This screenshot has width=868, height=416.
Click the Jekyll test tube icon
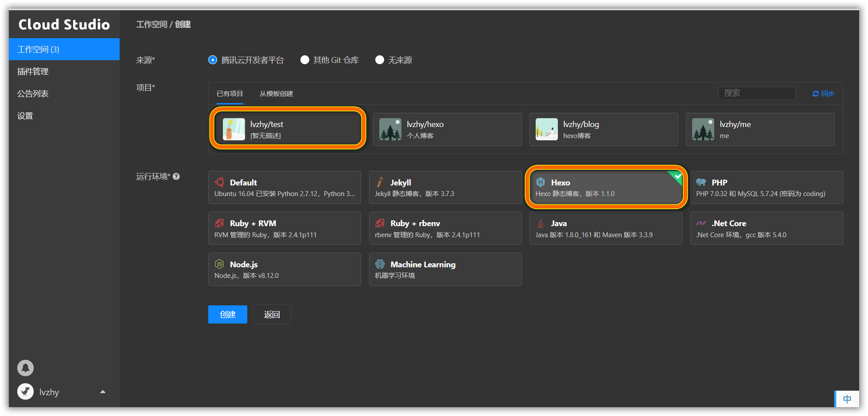pos(380,182)
